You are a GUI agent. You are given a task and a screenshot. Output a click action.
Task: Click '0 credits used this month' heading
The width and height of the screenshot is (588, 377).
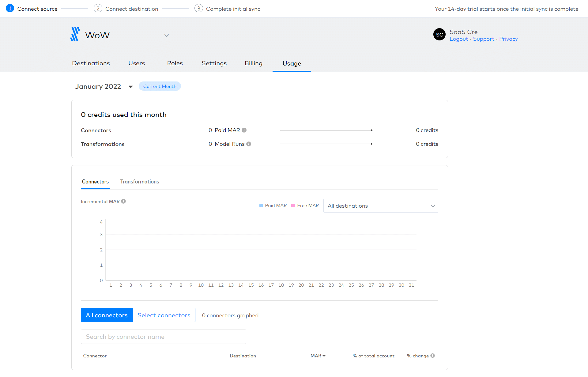(124, 115)
